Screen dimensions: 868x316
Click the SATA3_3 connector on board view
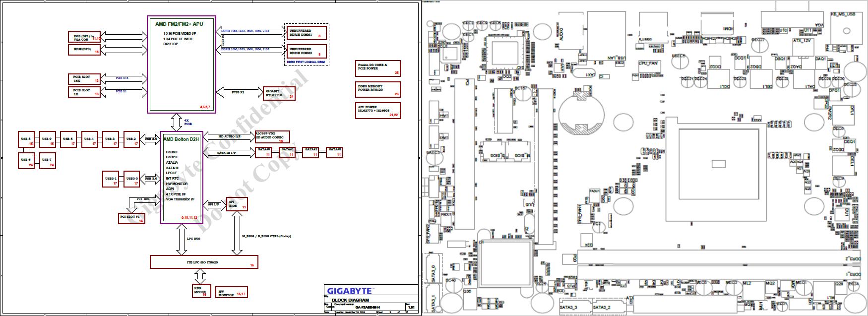575,307
